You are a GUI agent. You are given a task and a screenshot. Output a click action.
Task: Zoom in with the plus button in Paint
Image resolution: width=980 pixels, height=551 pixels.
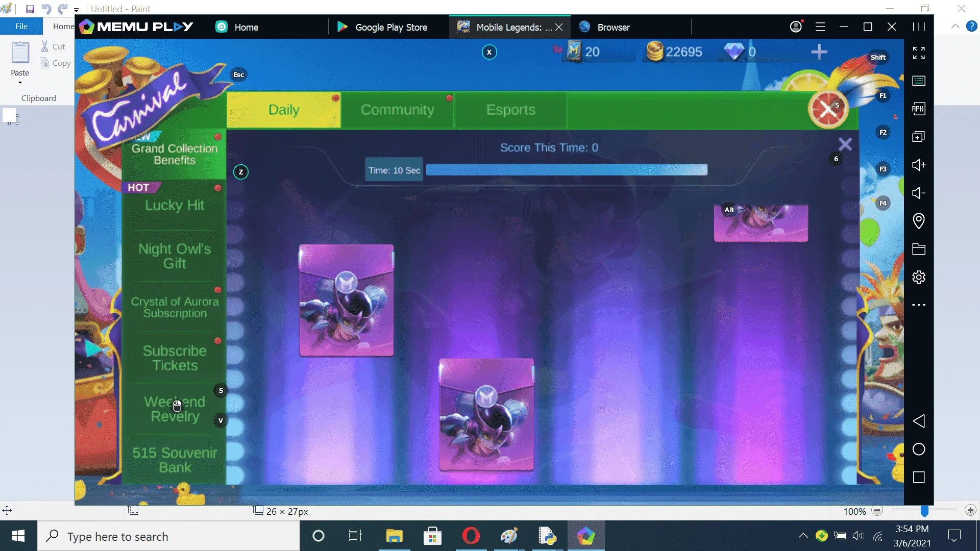pyautogui.click(x=970, y=511)
